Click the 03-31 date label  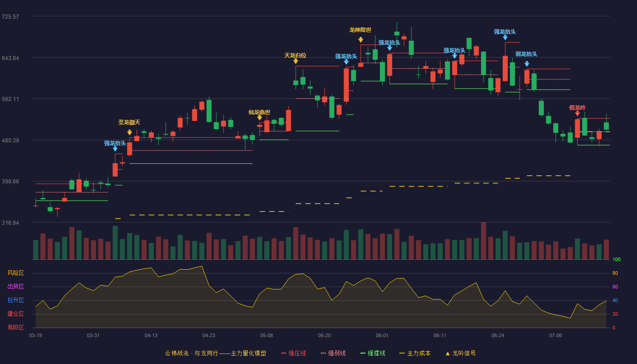(x=93, y=335)
